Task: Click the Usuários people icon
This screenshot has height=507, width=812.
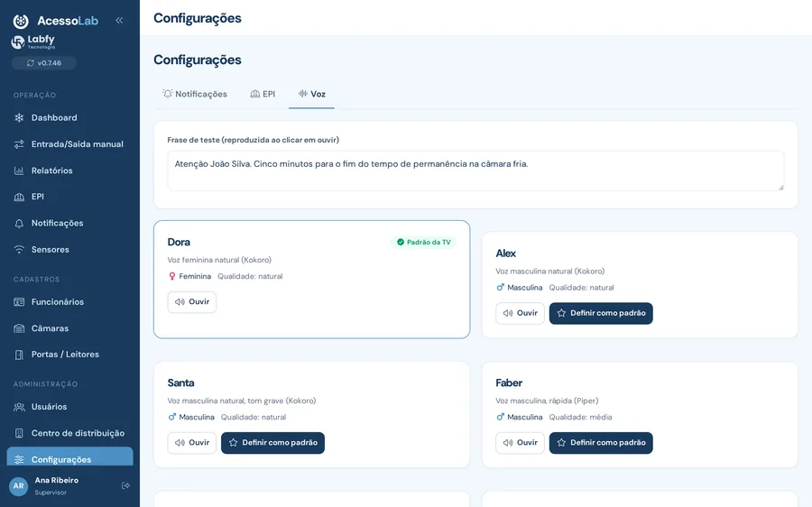Action: pos(19,407)
